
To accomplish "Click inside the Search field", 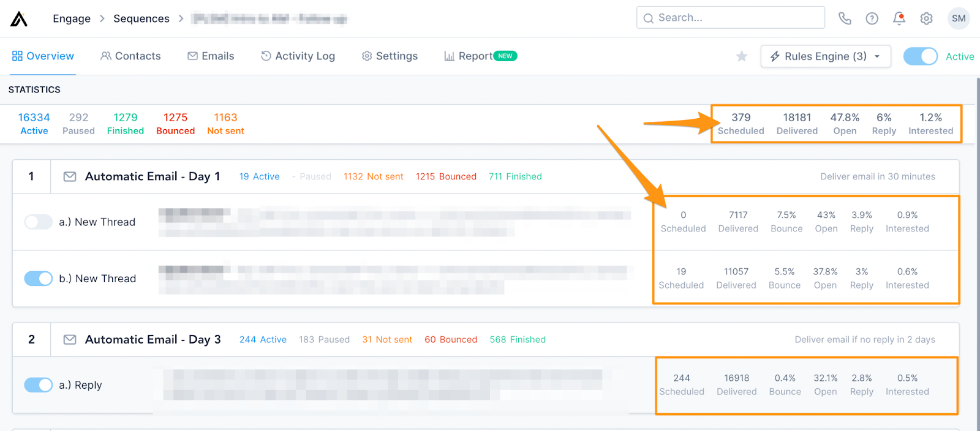I will pos(730,17).
